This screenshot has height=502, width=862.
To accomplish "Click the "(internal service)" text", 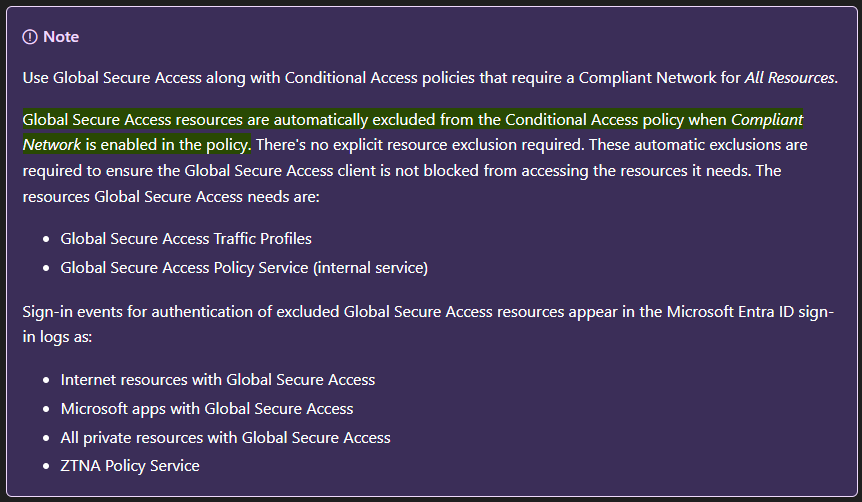I will tap(384, 267).
